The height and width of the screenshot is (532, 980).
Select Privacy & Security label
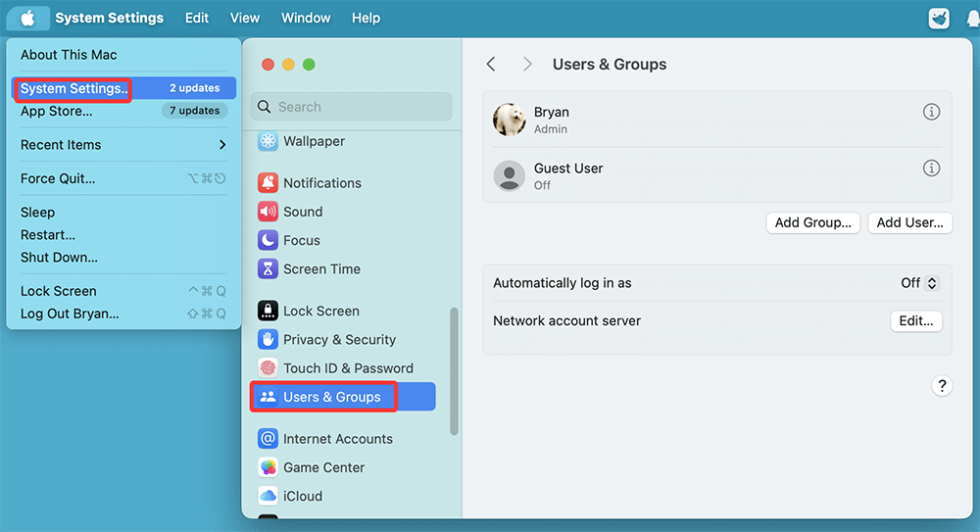pyautogui.click(x=339, y=339)
